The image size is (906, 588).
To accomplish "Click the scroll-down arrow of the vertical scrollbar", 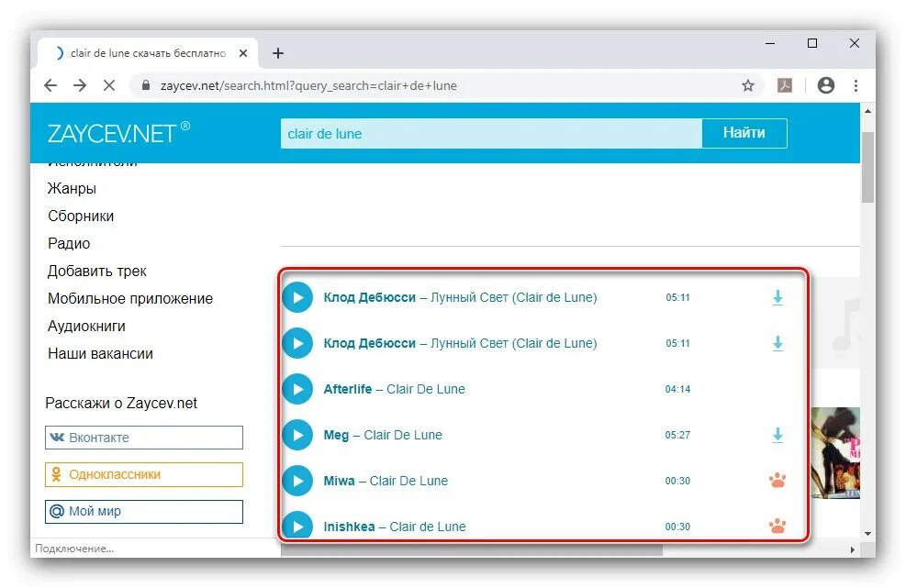I will pos(867,534).
